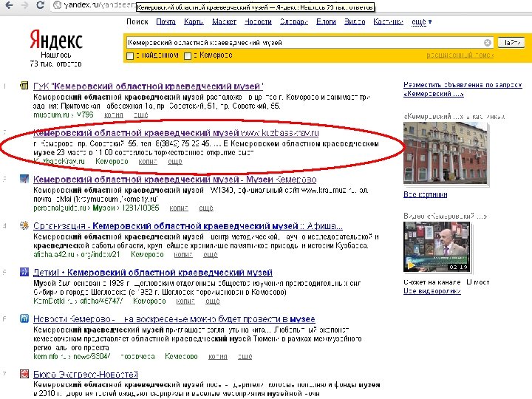This screenshot has height=399, width=532.
Task: Clear the search query with the X icon
Action: [x=487, y=43]
